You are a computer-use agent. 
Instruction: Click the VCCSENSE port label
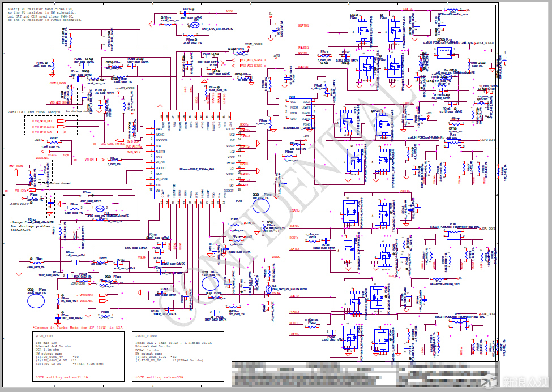pyautogui.click(x=86, y=295)
